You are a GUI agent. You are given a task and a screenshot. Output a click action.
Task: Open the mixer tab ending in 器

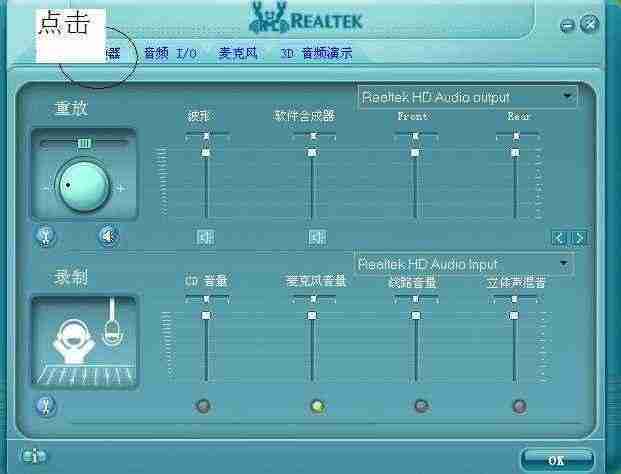pos(113,53)
